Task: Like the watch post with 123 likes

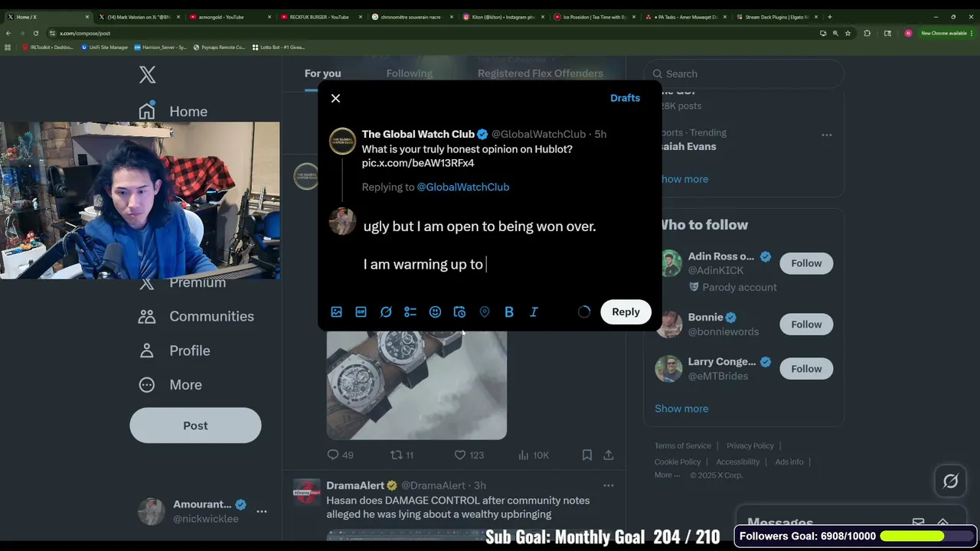Action: tap(469, 455)
